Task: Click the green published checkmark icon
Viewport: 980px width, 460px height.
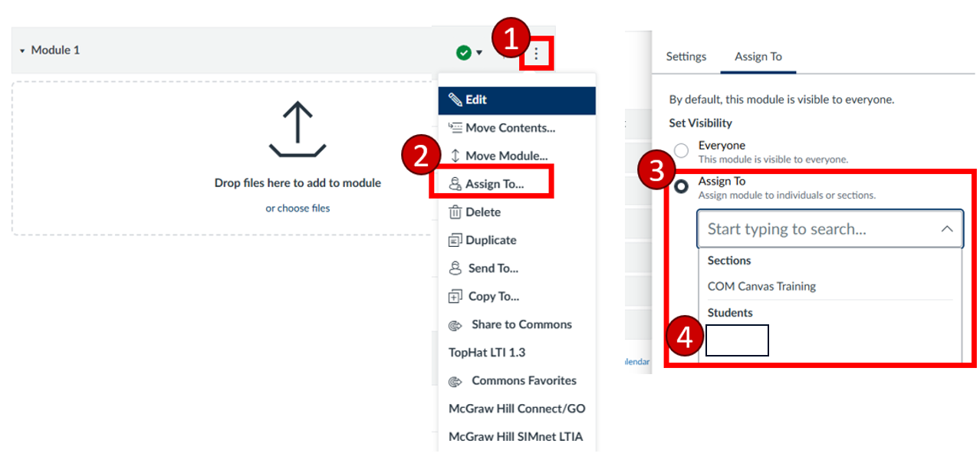Action: pyautogui.click(x=463, y=52)
